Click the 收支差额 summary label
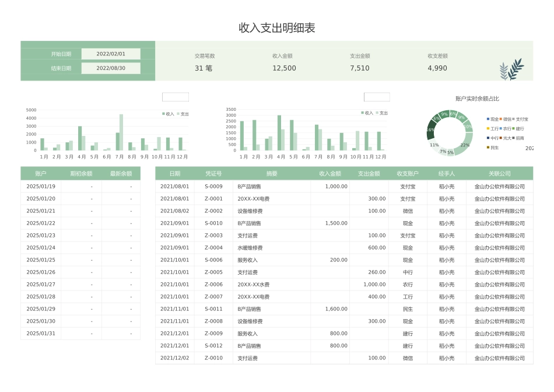The height and width of the screenshot is (392, 554). pyautogui.click(x=437, y=56)
